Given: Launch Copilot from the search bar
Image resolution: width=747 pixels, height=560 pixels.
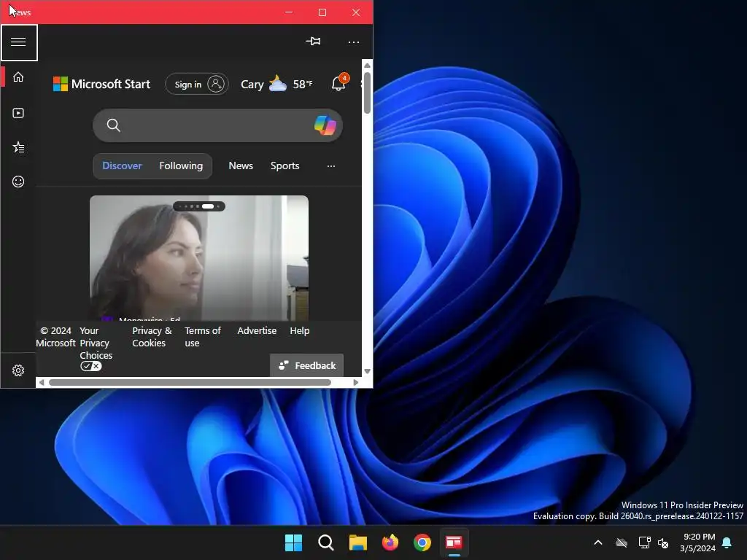Looking at the screenshot, I should (x=325, y=125).
